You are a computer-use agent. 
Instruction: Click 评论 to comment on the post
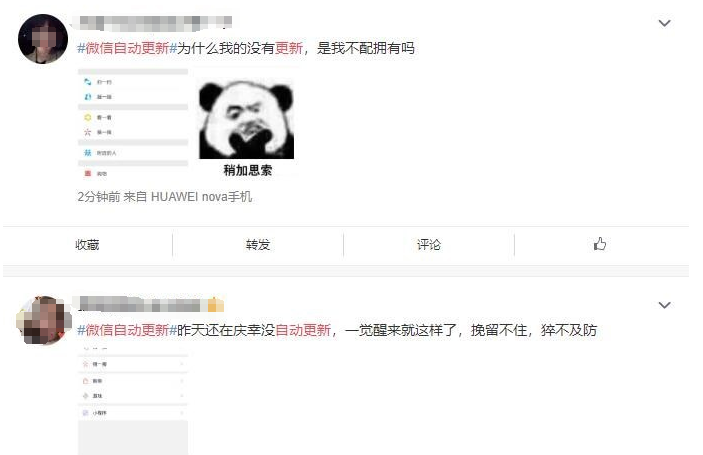tap(429, 245)
